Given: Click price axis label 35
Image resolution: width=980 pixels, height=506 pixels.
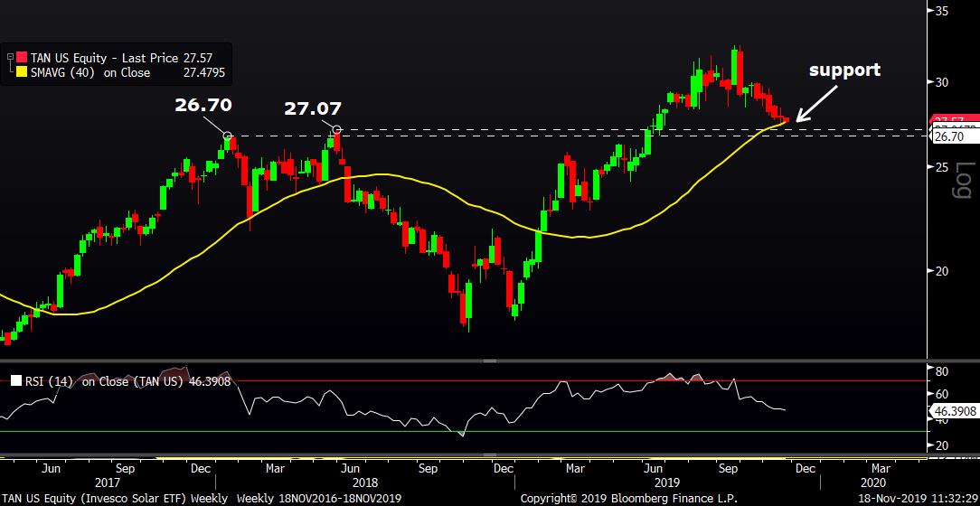Looking at the screenshot, I should pyautogui.click(x=943, y=11).
